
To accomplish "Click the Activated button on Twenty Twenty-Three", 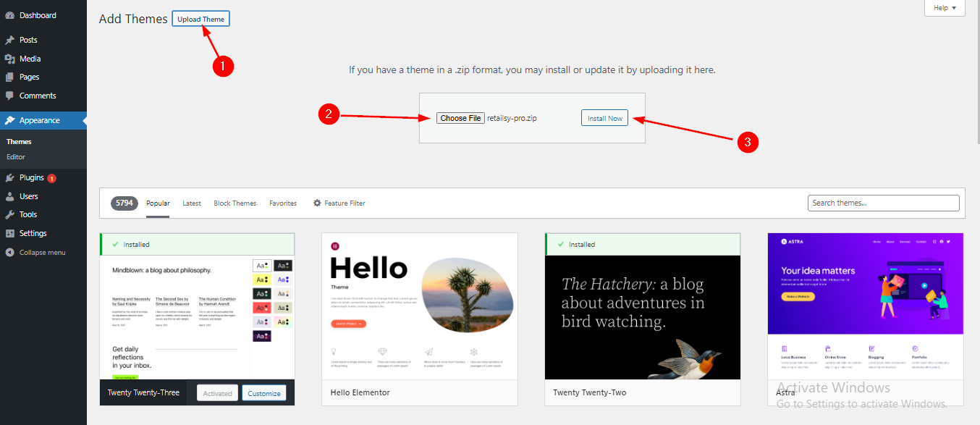I will [x=217, y=393].
